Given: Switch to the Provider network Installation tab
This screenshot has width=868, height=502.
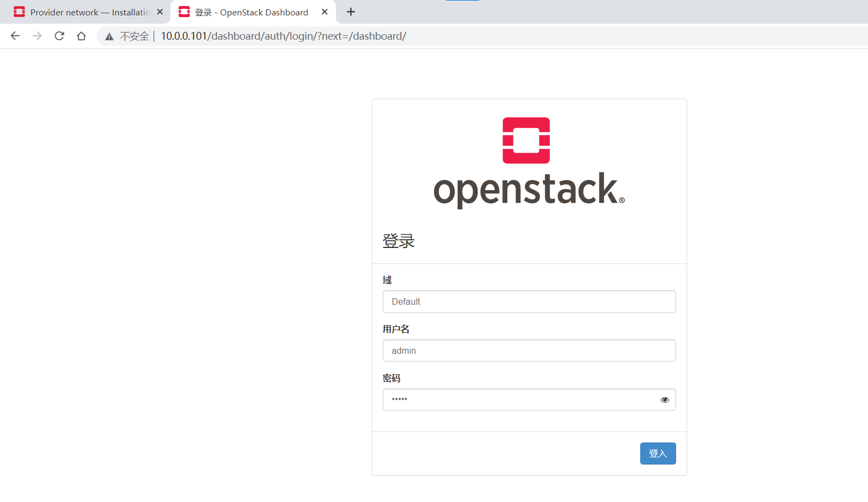Looking at the screenshot, I should pos(85,12).
